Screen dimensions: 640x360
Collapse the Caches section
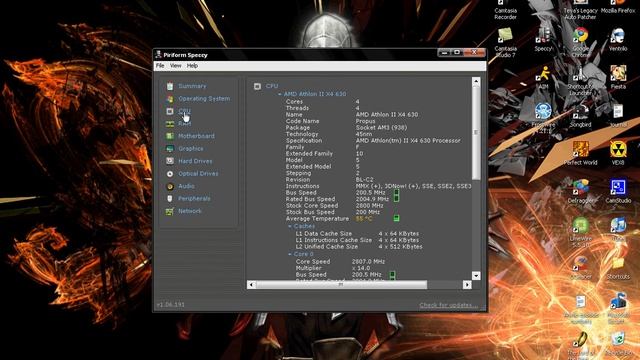coord(290,226)
